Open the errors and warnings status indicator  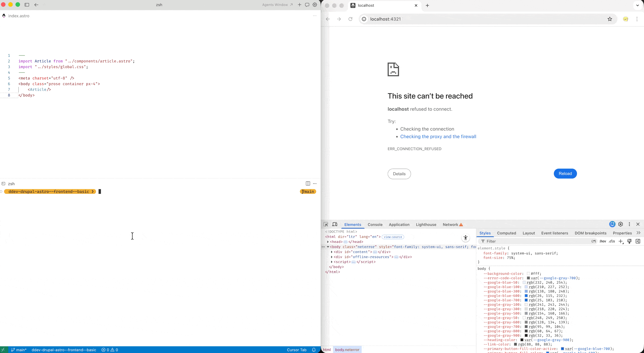110,350
